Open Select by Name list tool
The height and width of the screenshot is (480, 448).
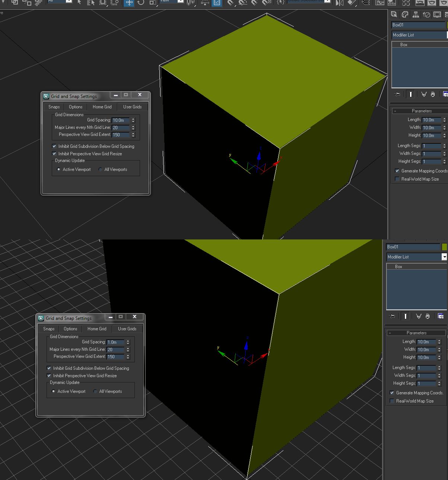[91, 3]
